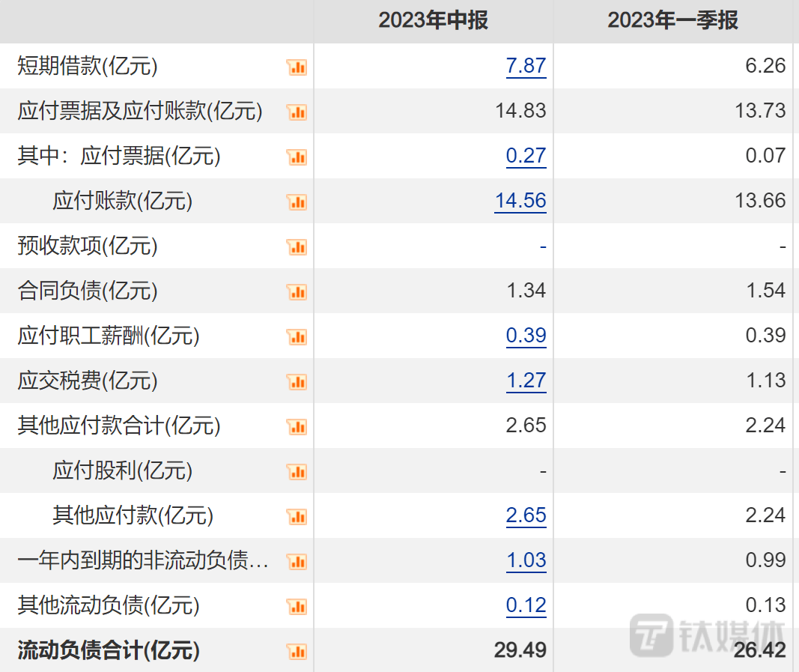Click the 一年内到期的非流动负债 row label
Screen dimensions: 799x672
tap(142, 560)
